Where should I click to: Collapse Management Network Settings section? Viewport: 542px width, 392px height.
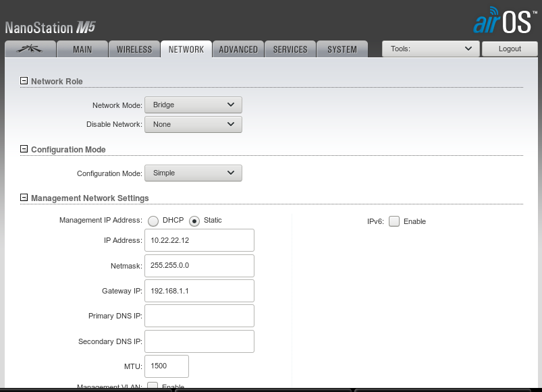tap(24, 198)
